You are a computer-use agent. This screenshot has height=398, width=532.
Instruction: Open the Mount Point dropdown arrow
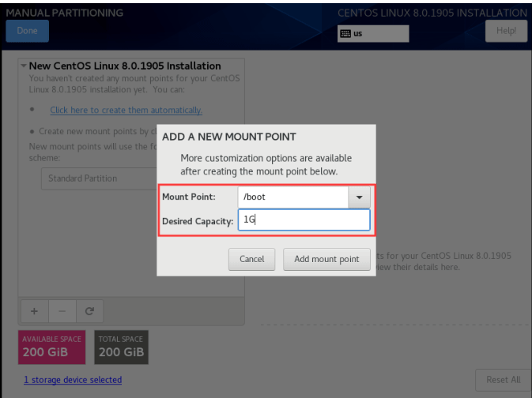click(x=359, y=197)
